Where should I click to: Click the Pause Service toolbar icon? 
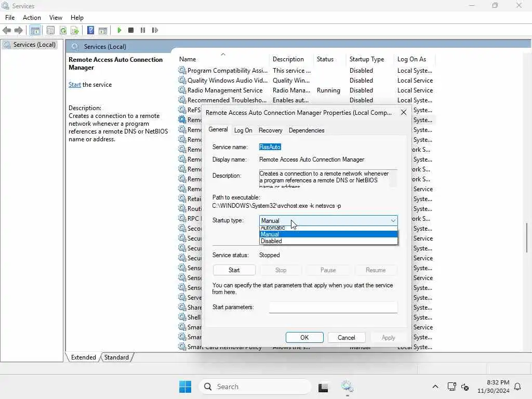pyautogui.click(x=143, y=30)
